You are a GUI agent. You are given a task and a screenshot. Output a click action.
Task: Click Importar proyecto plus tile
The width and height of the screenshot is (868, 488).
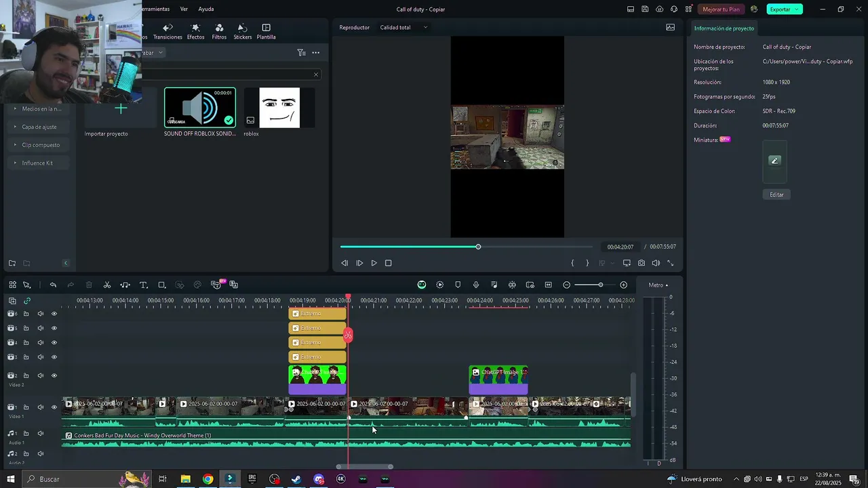click(x=121, y=108)
